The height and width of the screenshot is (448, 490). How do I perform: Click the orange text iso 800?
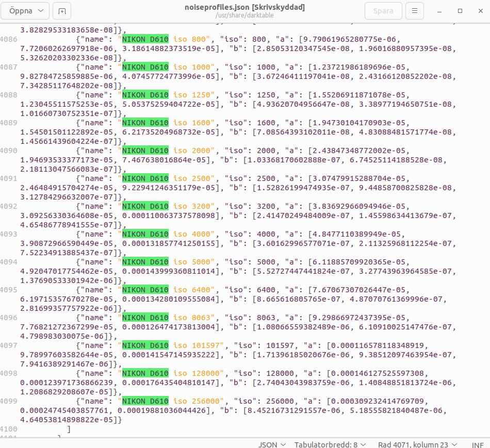(x=189, y=39)
